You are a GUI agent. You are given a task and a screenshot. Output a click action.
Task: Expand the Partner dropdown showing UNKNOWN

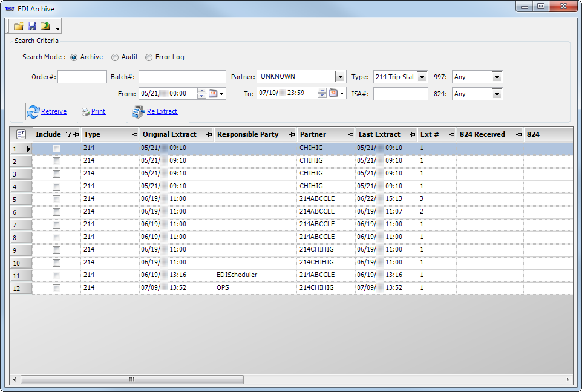339,77
